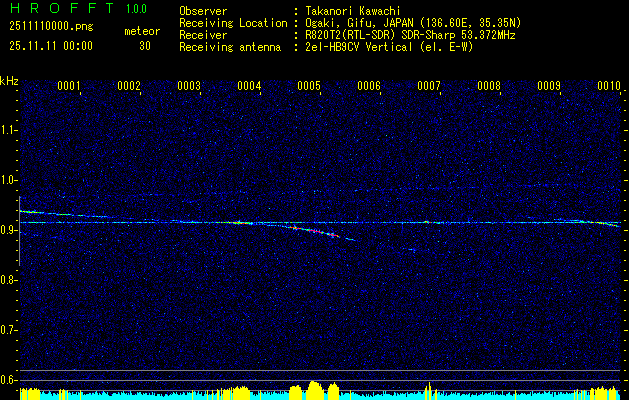Click the kHz axis unit label
The height and width of the screenshot is (400, 629).
coord(9,81)
